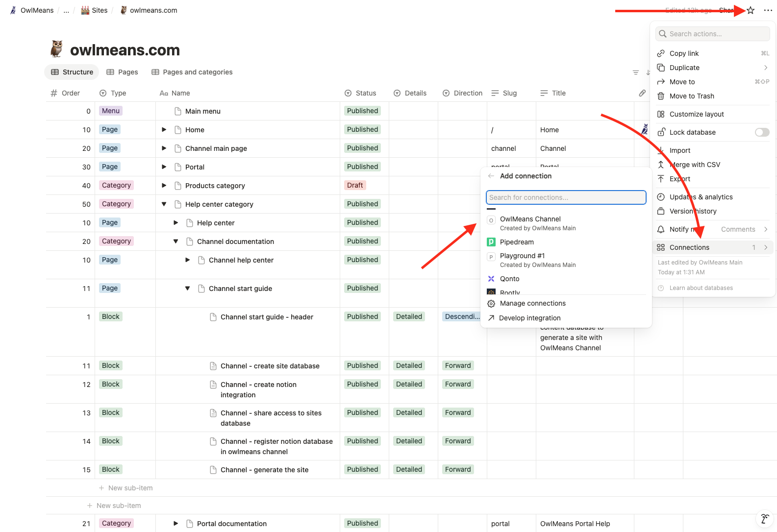Click the OwlMeans Channel connection icon

491,220
